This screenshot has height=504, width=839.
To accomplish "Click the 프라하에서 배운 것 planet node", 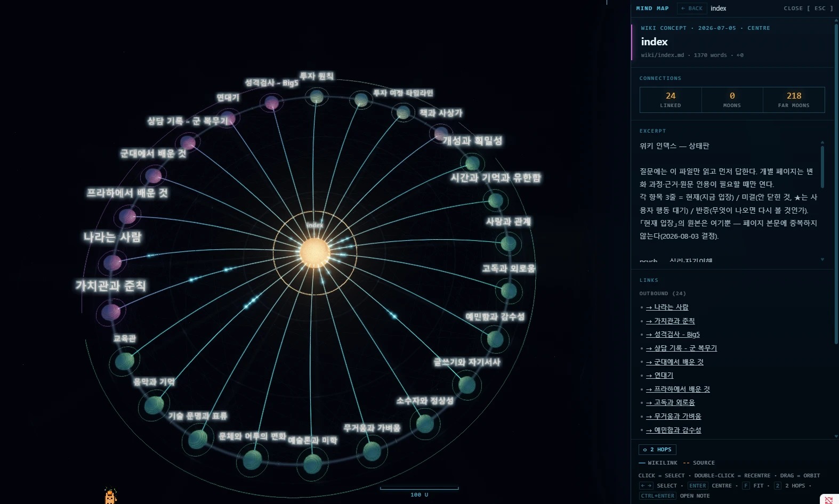I will pyautogui.click(x=127, y=216).
